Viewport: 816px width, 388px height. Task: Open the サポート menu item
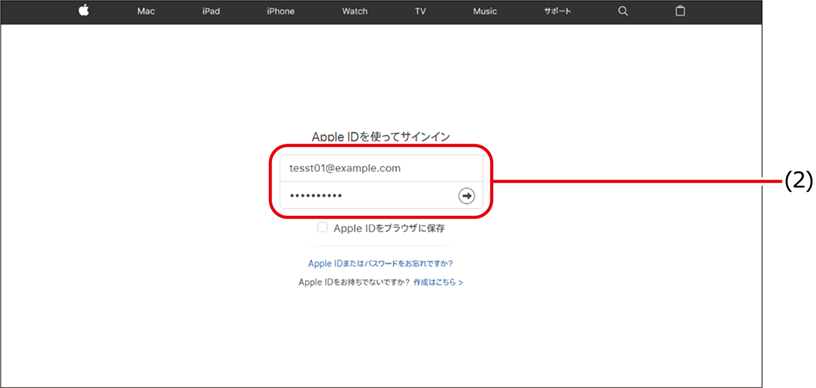[557, 11]
